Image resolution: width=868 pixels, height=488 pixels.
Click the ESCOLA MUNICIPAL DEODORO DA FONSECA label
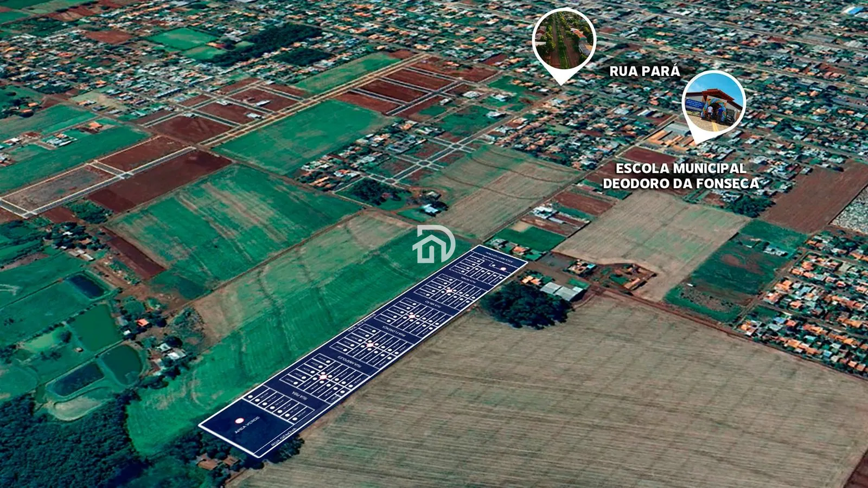681,176
